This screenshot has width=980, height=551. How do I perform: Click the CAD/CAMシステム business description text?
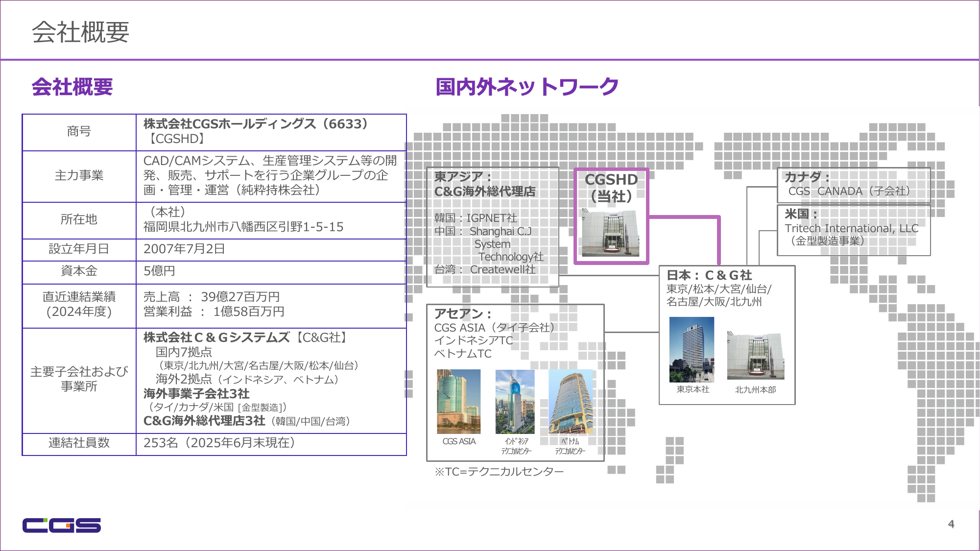point(270,175)
